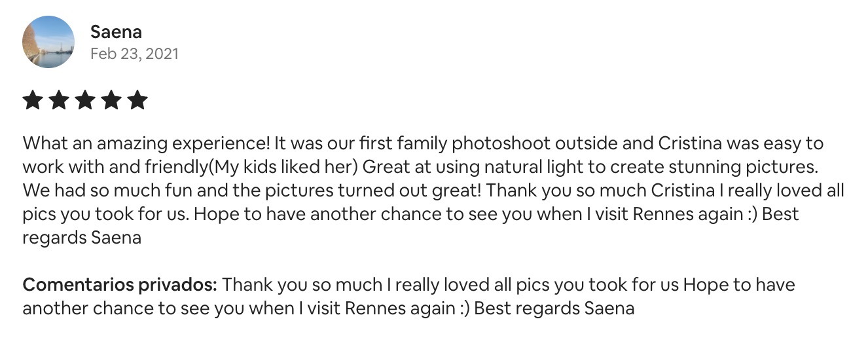The image size is (868, 351).
Task: Select the third star of the rating
Action: pos(85,100)
